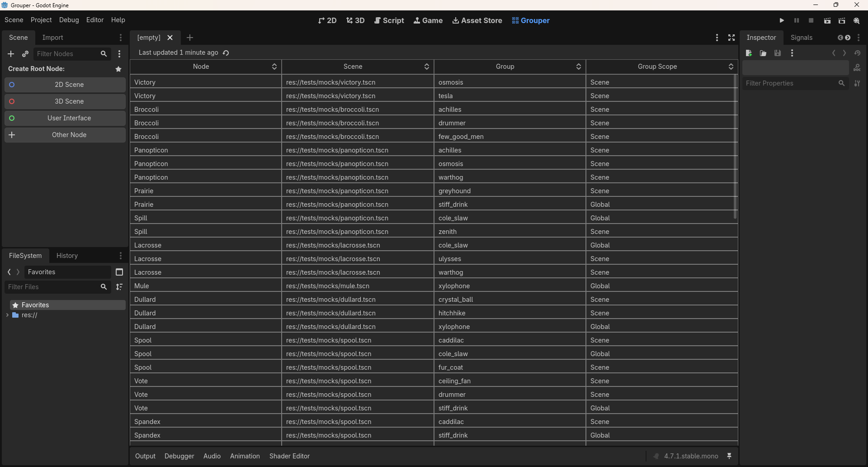Run a specific scene icon

[842, 20]
